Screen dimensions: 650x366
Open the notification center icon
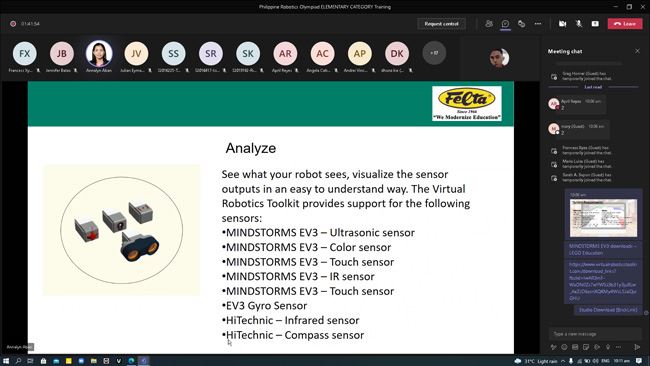point(640,361)
